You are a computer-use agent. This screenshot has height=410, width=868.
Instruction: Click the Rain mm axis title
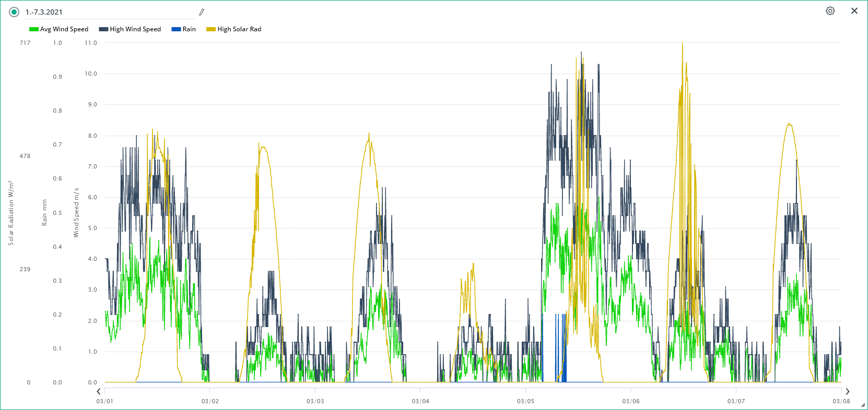(44, 213)
